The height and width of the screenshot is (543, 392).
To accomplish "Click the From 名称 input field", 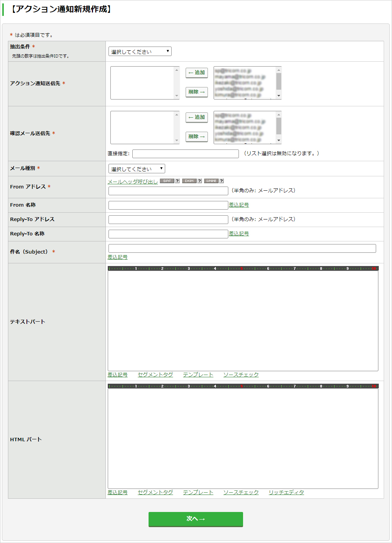I will click(x=168, y=205).
